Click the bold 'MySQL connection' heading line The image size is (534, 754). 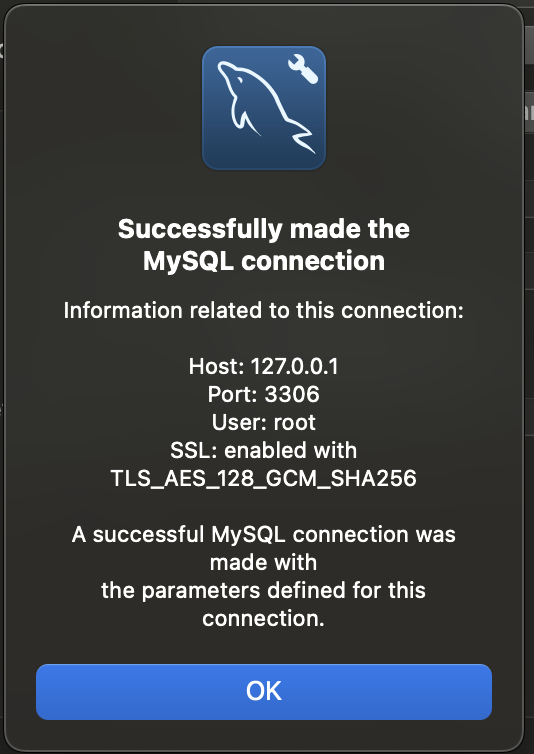pos(264,261)
